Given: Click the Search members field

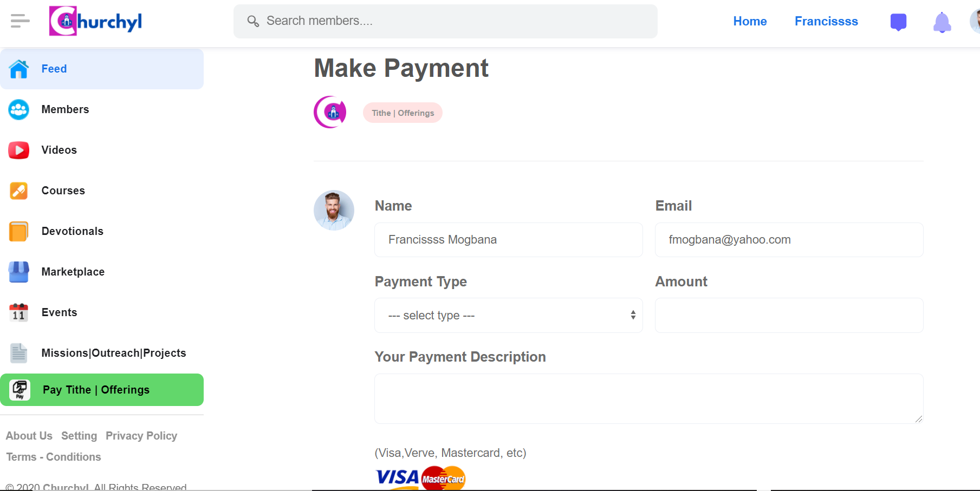Looking at the screenshot, I should pyautogui.click(x=445, y=21).
